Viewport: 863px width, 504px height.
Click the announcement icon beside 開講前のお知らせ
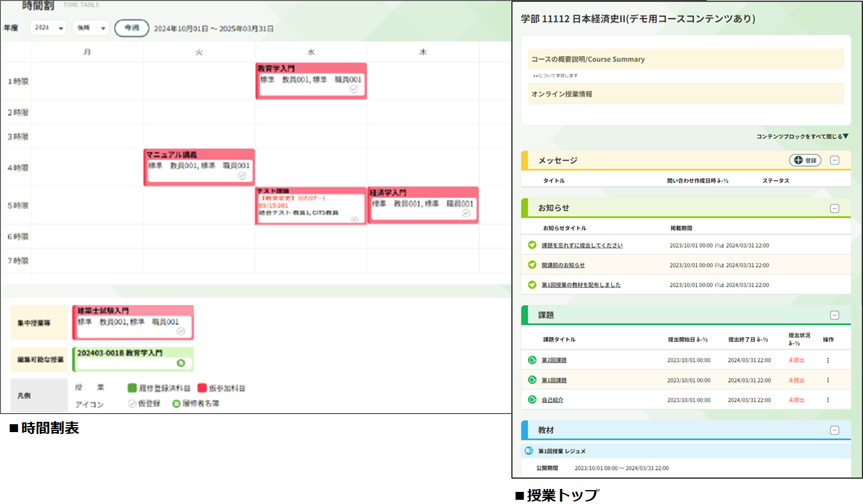(532, 265)
